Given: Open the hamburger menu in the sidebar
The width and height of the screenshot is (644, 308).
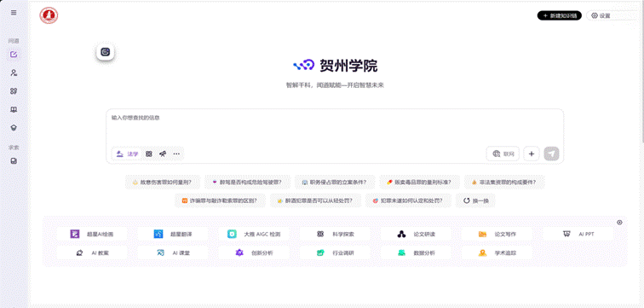Looking at the screenshot, I should click(14, 13).
